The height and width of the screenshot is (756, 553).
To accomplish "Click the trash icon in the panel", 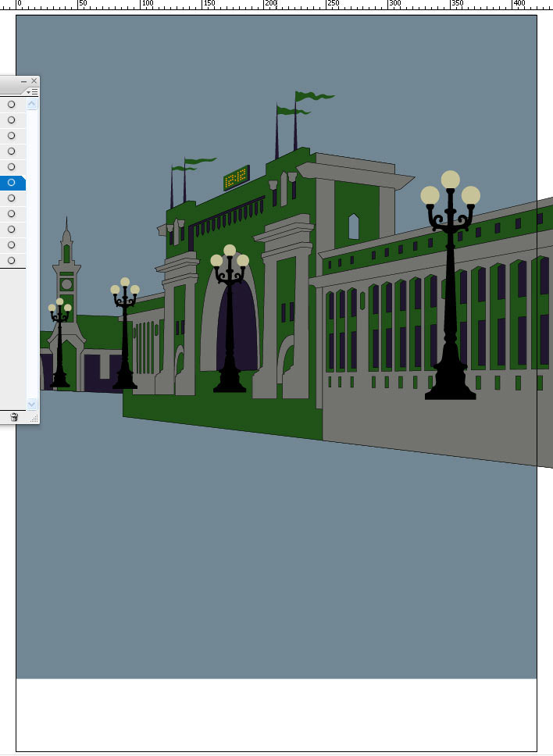I will [14, 418].
